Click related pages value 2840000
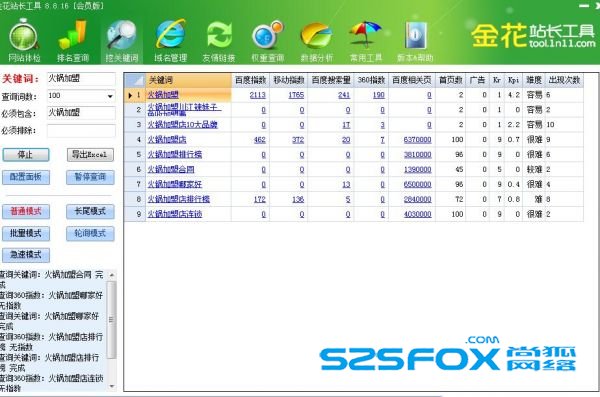The image size is (600, 397). pos(417,199)
